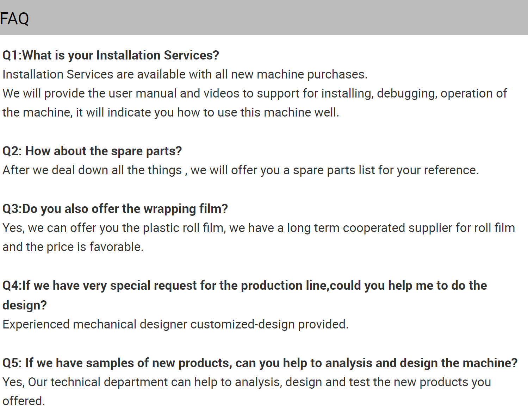Screen dimensions: 528x420
Task: Click the final word 'offered.' line
Action: pyautogui.click(x=24, y=401)
